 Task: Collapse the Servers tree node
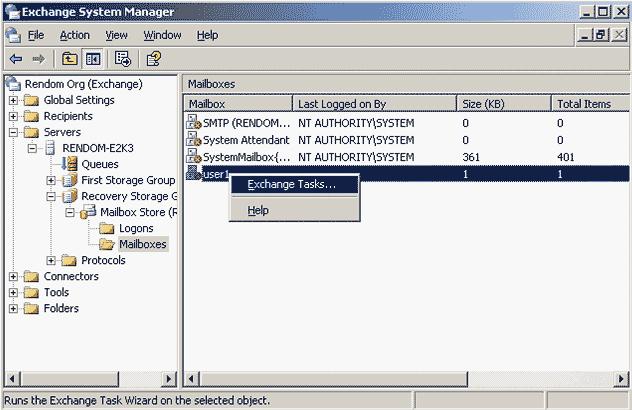click(x=14, y=132)
